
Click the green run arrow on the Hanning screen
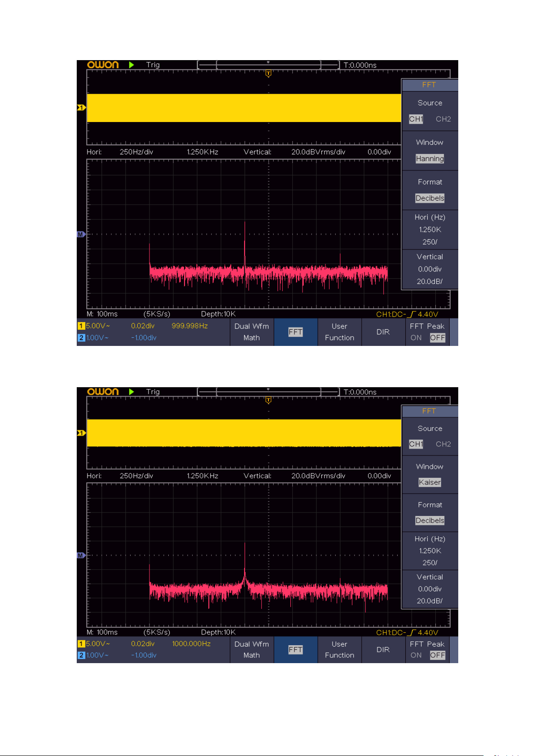coord(132,65)
